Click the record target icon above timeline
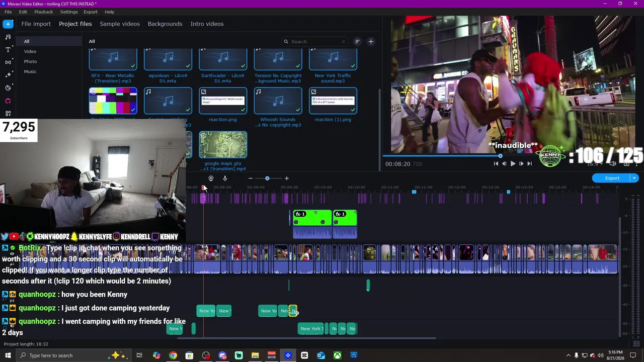644x362 pixels. point(211,178)
